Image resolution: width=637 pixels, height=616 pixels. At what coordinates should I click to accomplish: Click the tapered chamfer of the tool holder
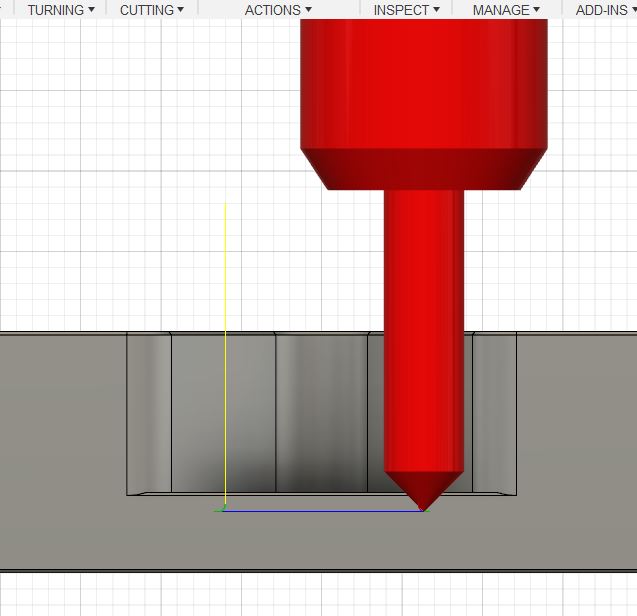[x=423, y=169]
